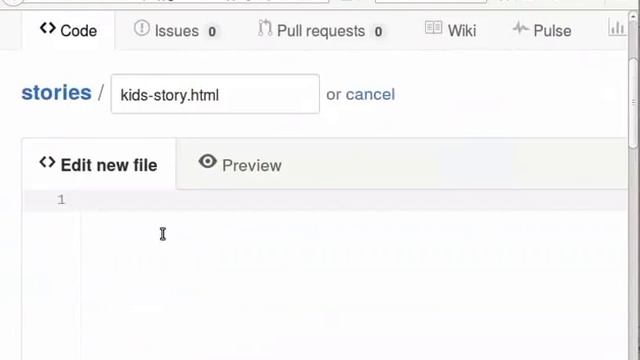Select the Edit new file tab

[x=99, y=164]
